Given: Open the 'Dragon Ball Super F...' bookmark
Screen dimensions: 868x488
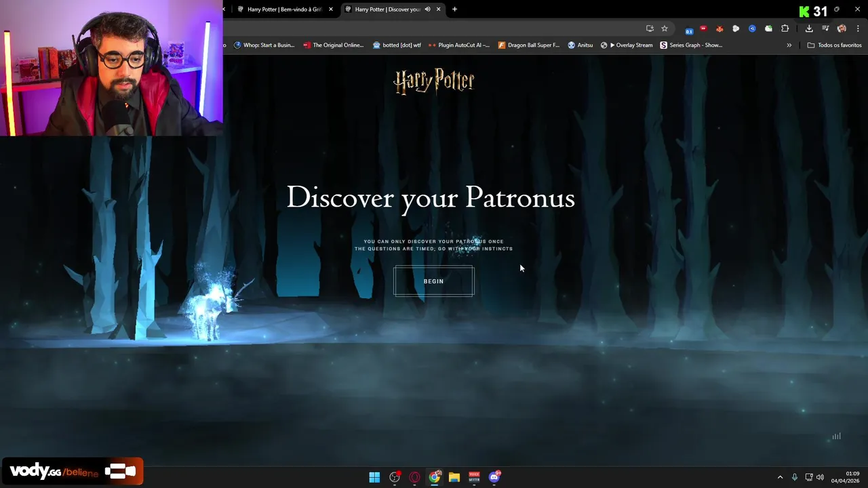Looking at the screenshot, I should tap(529, 45).
